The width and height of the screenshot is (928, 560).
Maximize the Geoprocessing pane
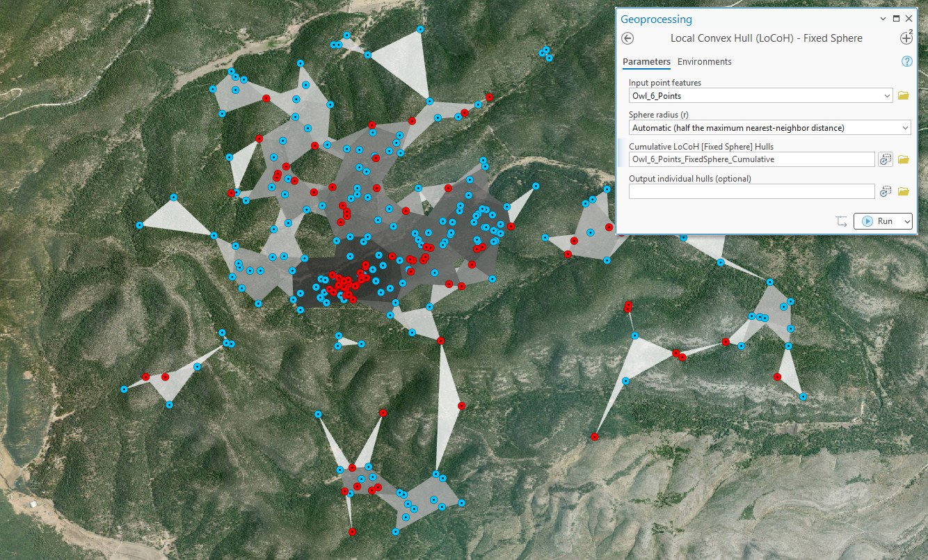(896, 19)
